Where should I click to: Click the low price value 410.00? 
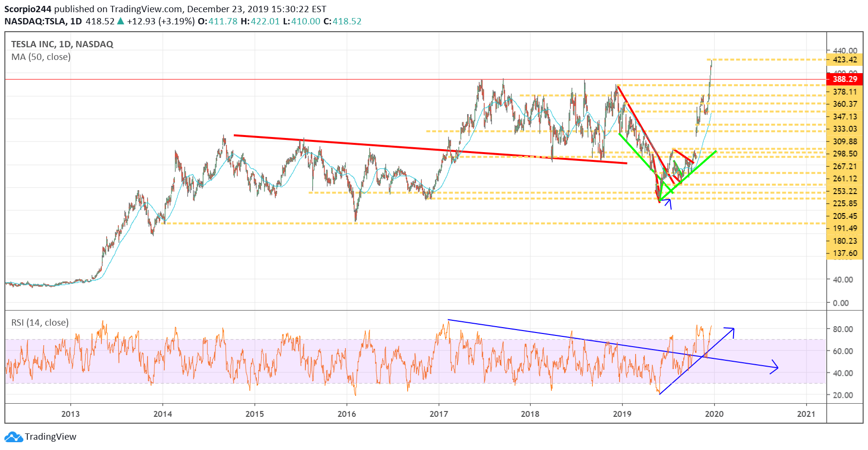click(306, 21)
